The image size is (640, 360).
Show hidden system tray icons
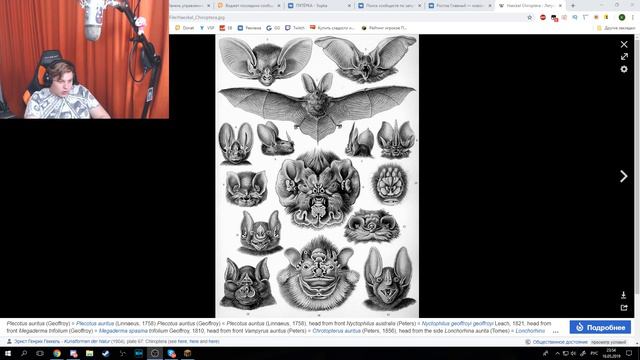pyautogui.click(x=557, y=353)
